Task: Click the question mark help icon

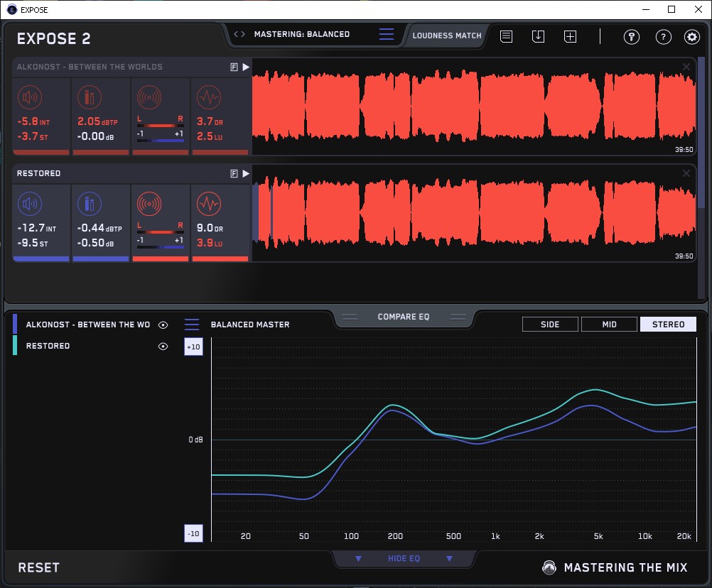Action: pos(663,37)
